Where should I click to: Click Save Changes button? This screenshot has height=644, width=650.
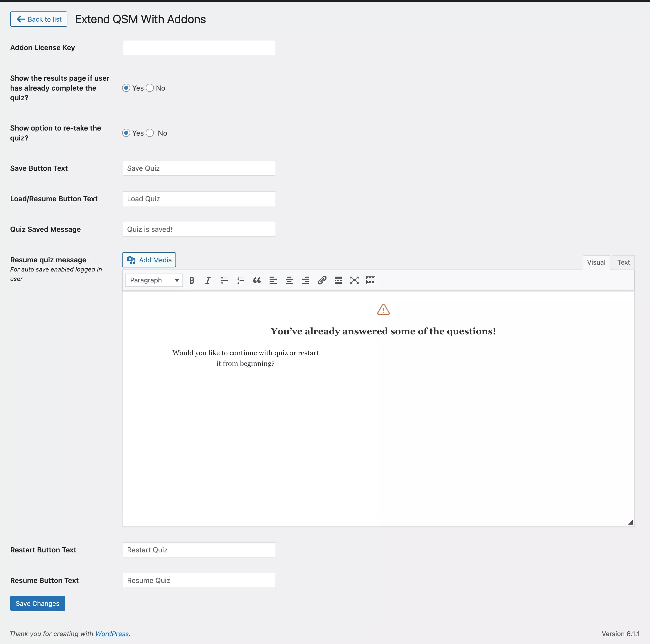(x=38, y=603)
